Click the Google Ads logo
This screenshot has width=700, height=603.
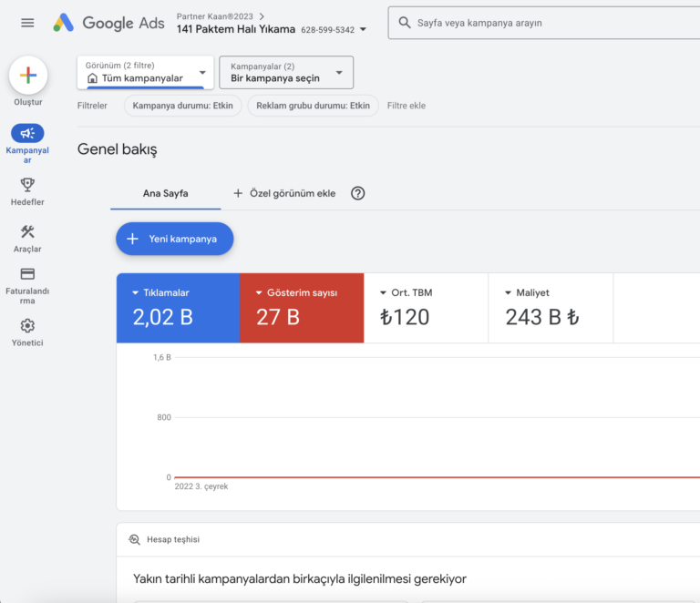(109, 23)
